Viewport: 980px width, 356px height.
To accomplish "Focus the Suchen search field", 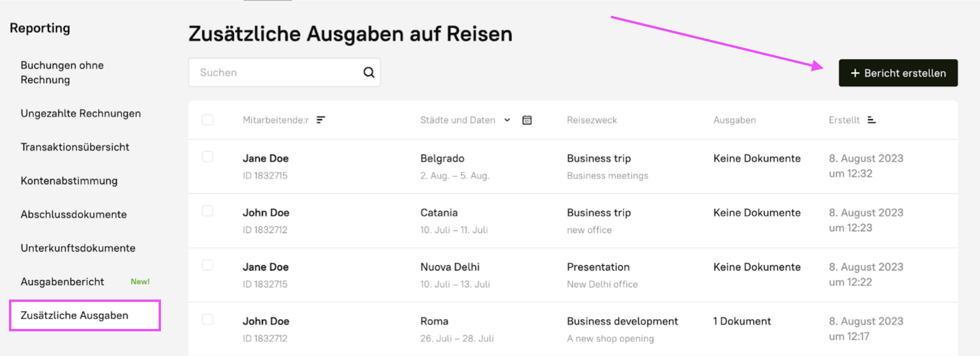I will pyautogui.click(x=275, y=73).
